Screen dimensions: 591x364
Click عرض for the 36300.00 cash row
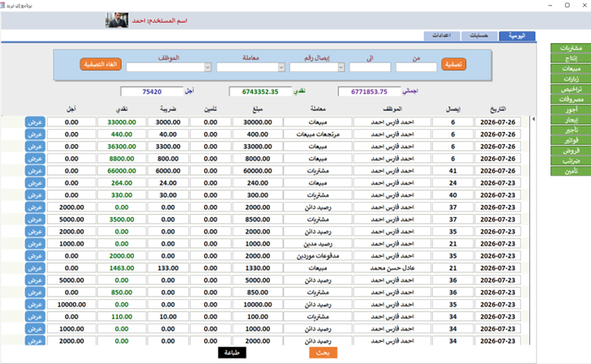[35, 146]
